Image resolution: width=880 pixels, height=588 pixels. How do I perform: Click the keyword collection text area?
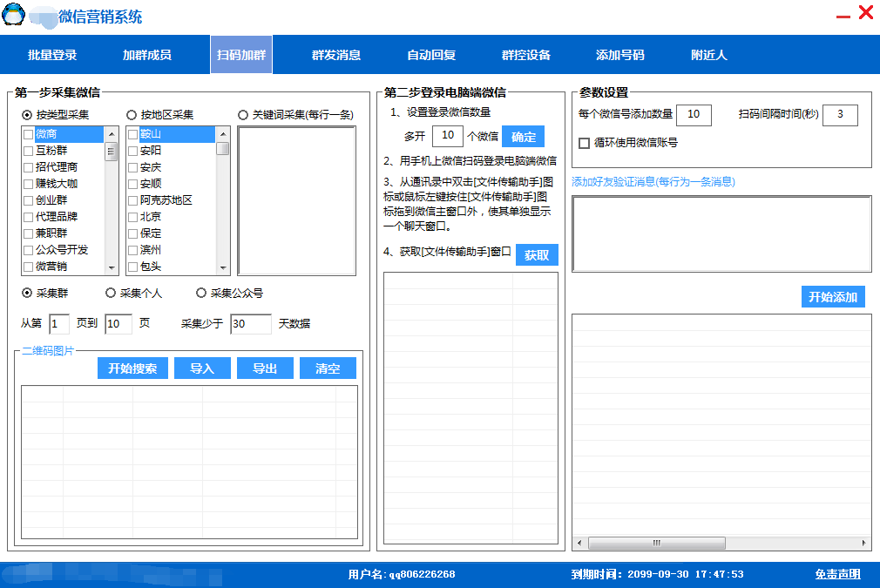pos(297,201)
